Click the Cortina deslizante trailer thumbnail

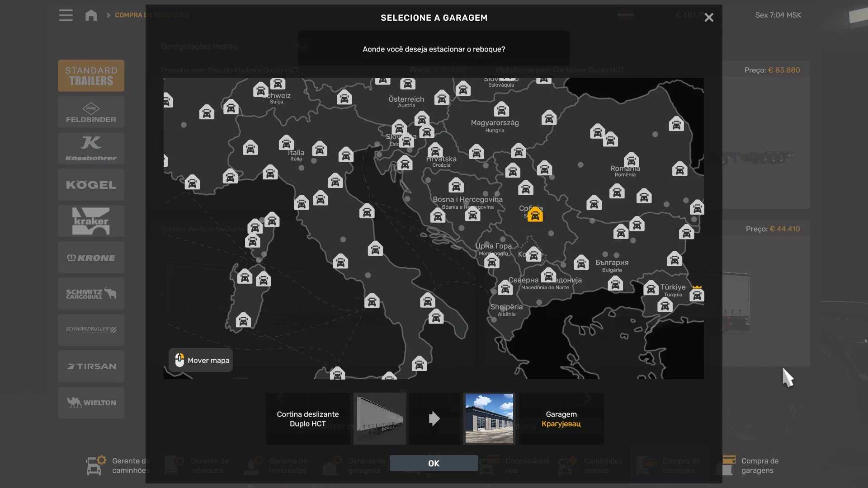[379, 418]
